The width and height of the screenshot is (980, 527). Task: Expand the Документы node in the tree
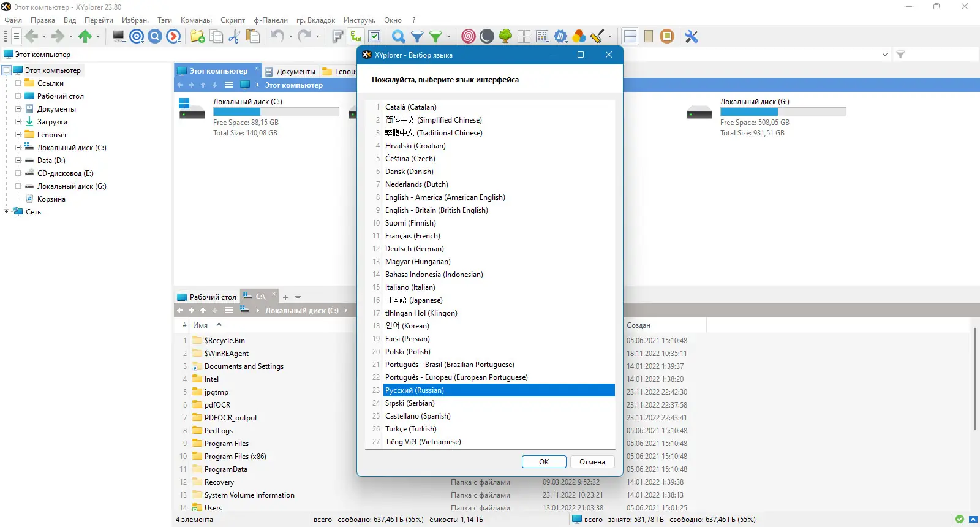(x=18, y=109)
